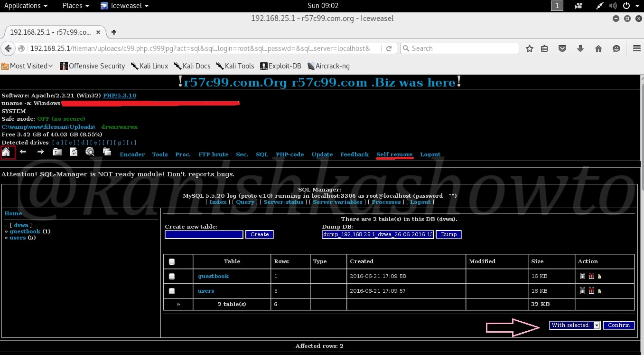Click the Self remove link
Image resolution: width=644 pixels, height=355 pixels.
pos(394,154)
